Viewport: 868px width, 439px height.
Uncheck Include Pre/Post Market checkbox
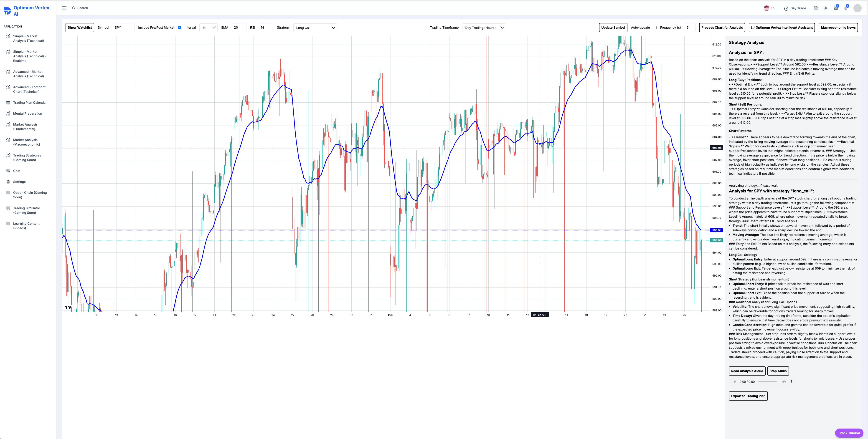(x=179, y=28)
